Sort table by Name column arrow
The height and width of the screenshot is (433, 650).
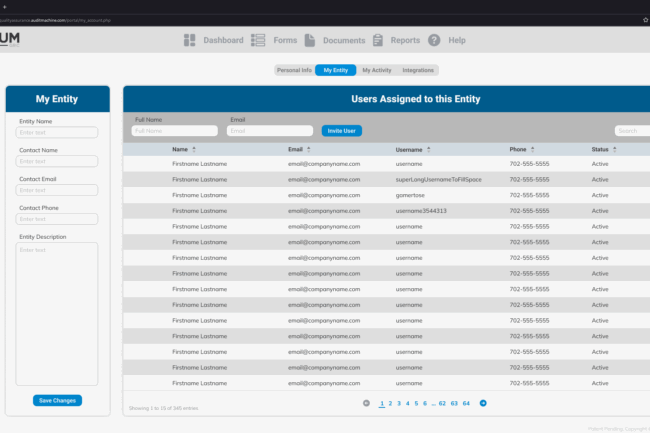pos(194,149)
